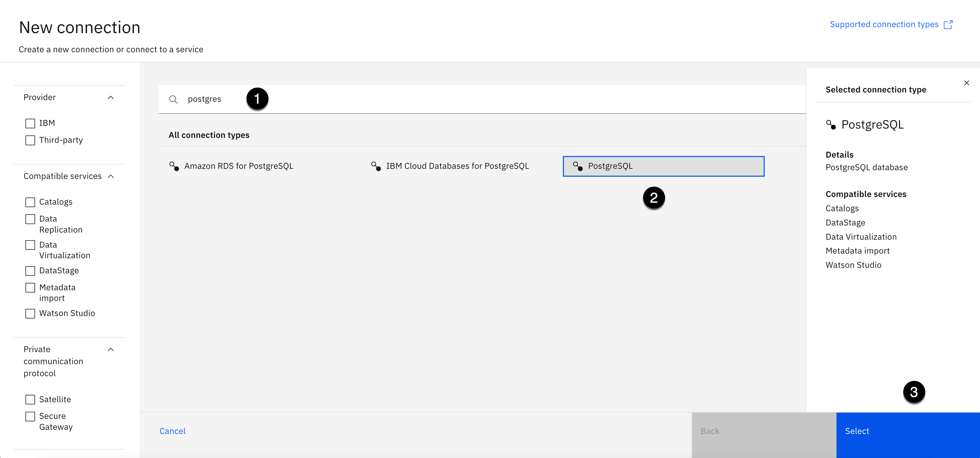Click the IBM Cloud Databases connector icon

pyautogui.click(x=376, y=166)
